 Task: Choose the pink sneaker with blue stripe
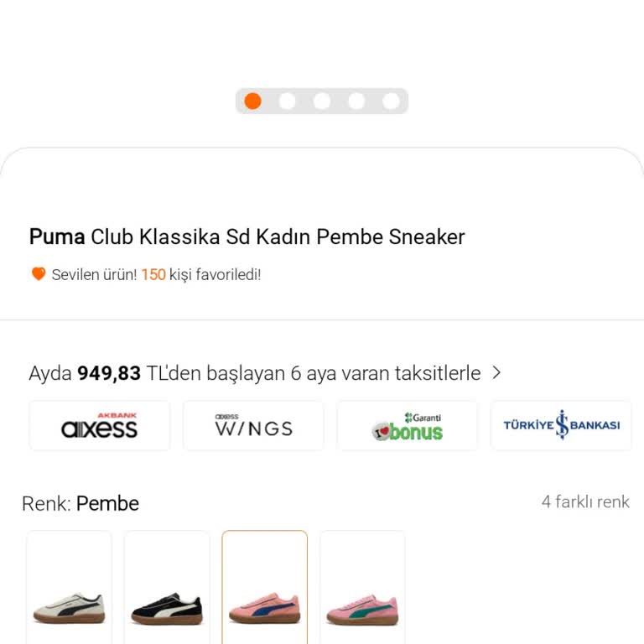coord(264,587)
